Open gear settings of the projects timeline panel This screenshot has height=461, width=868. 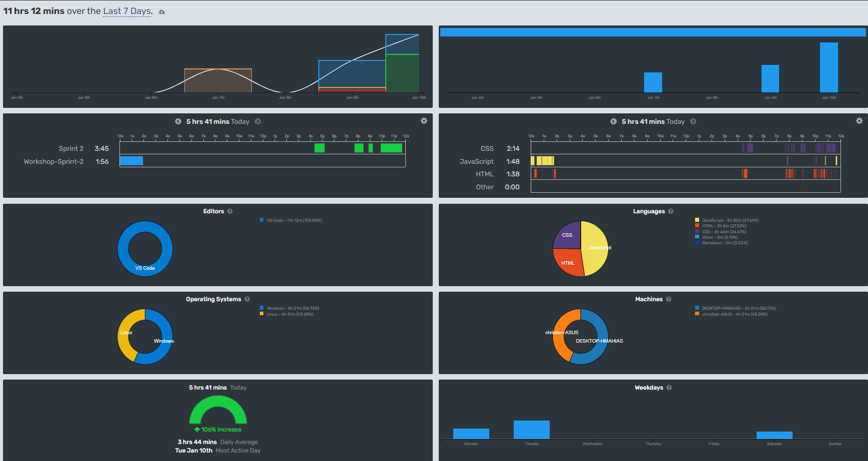click(424, 121)
